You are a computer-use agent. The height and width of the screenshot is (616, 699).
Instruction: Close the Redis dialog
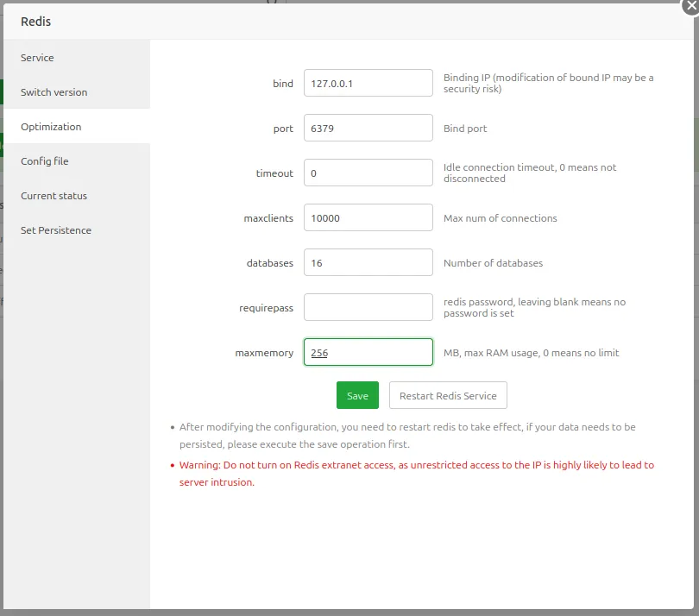point(691,6)
